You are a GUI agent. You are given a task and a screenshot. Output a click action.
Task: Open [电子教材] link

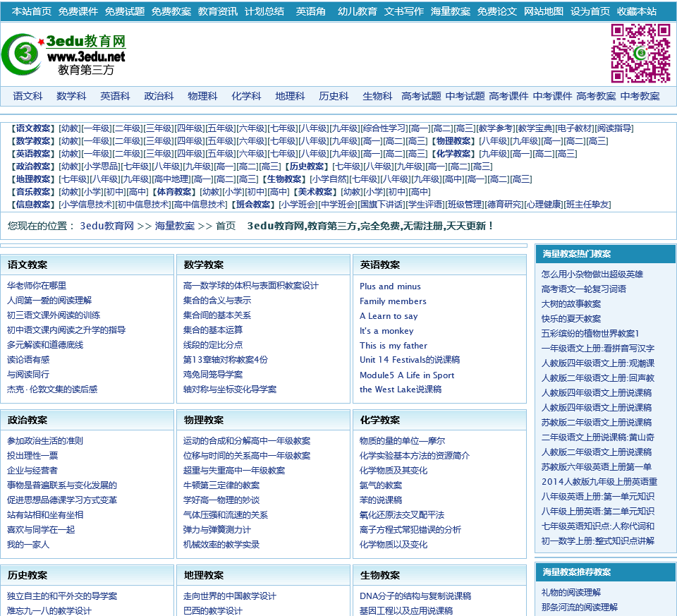click(x=574, y=128)
